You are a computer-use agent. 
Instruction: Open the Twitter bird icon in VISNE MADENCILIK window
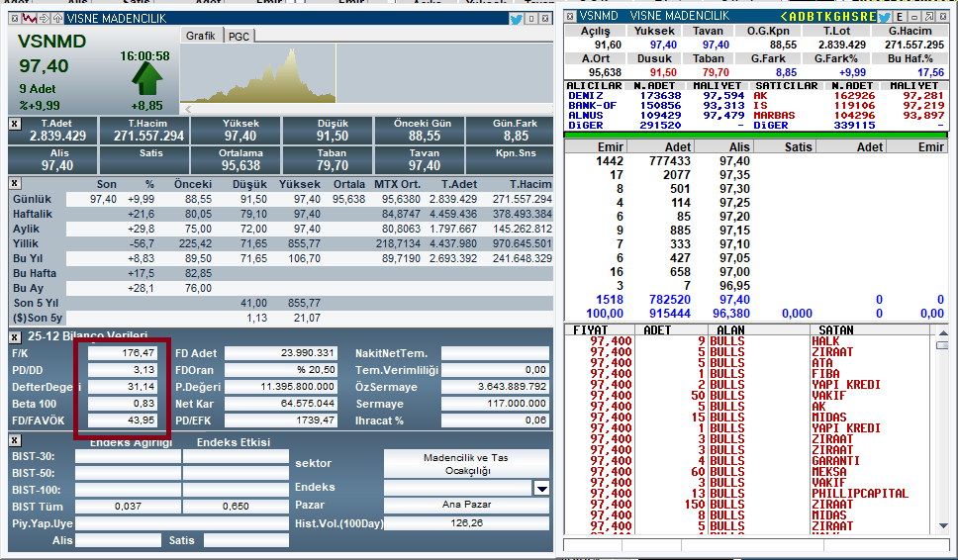pos(516,19)
